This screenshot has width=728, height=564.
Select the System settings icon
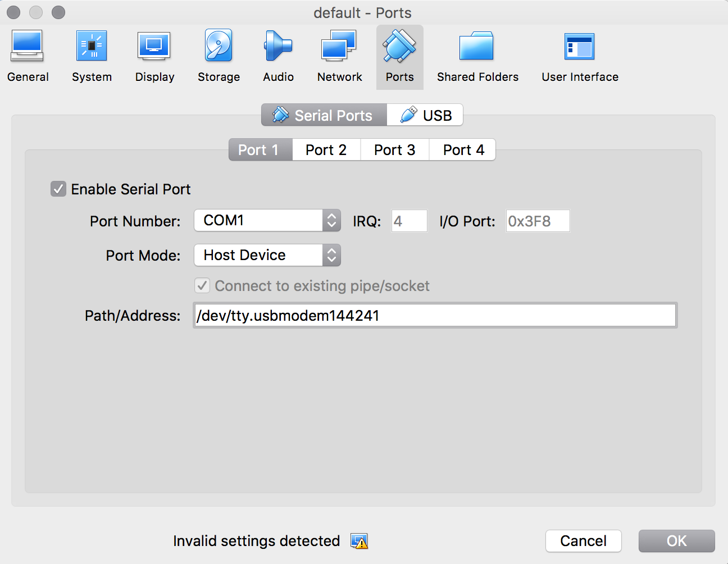pos(91,53)
